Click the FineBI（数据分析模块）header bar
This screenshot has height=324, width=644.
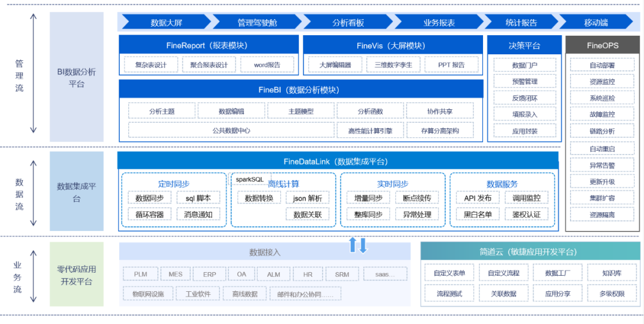tap(300, 90)
